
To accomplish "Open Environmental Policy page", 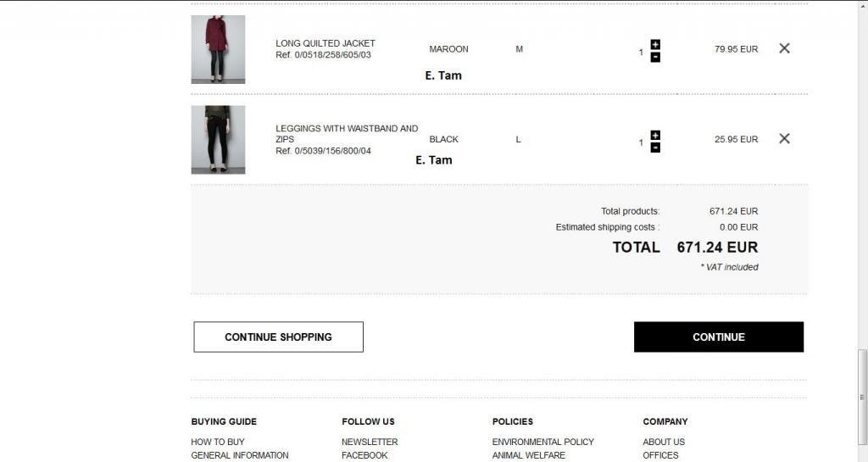I will (542, 442).
